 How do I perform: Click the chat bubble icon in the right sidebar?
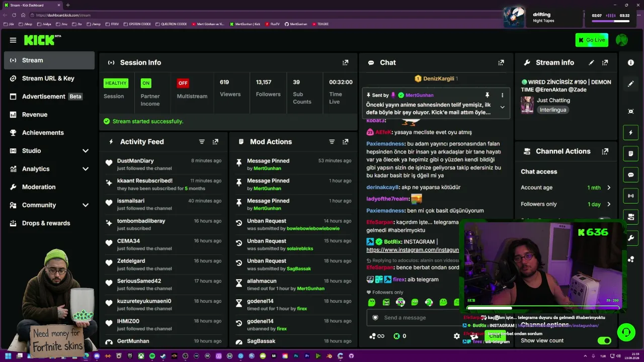[631, 175]
